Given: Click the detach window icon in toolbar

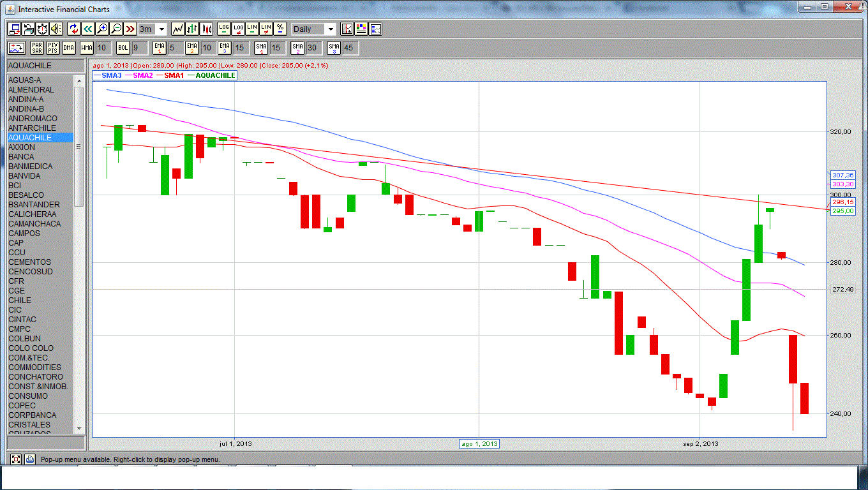Looking at the screenshot, I should [x=14, y=29].
